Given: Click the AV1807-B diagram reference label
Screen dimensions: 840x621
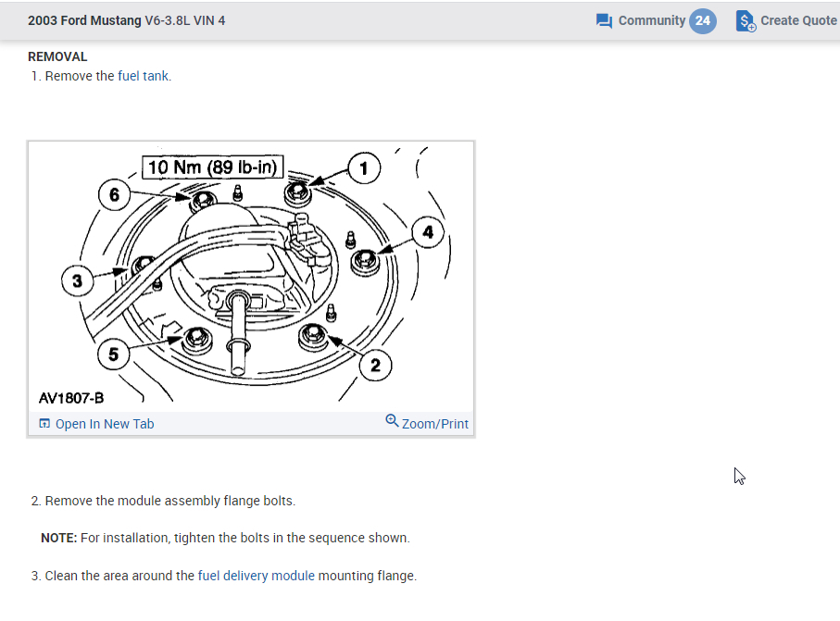Looking at the screenshot, I should click(x=71, y=398).
